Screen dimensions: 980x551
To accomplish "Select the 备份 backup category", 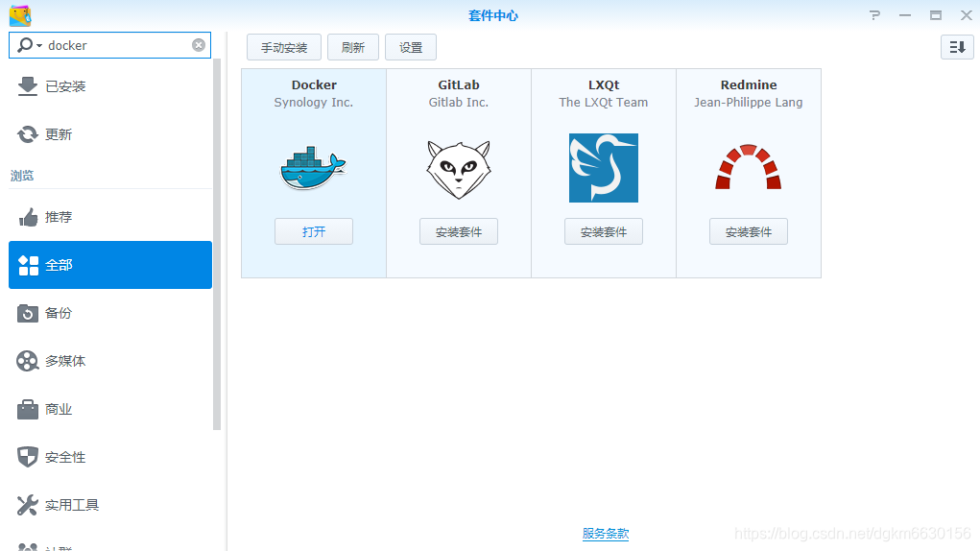I will (110, 313).
